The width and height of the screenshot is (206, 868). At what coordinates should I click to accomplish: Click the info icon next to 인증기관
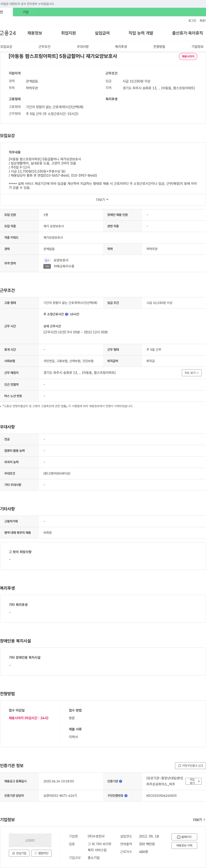[x=121, y=781]
